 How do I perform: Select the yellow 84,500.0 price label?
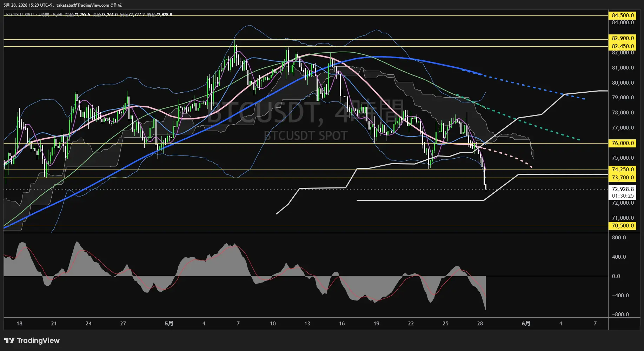(x=623, y=15)
